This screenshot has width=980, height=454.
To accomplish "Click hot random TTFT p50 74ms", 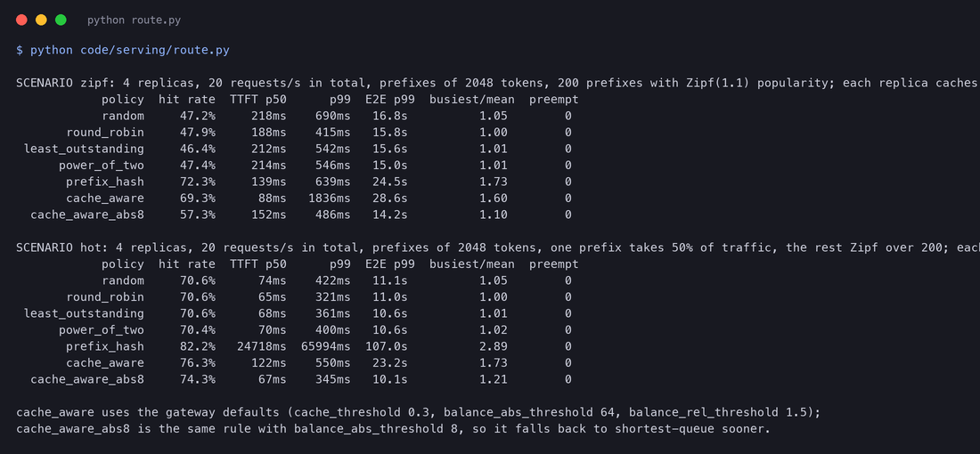I will click(x=273, y=281).
